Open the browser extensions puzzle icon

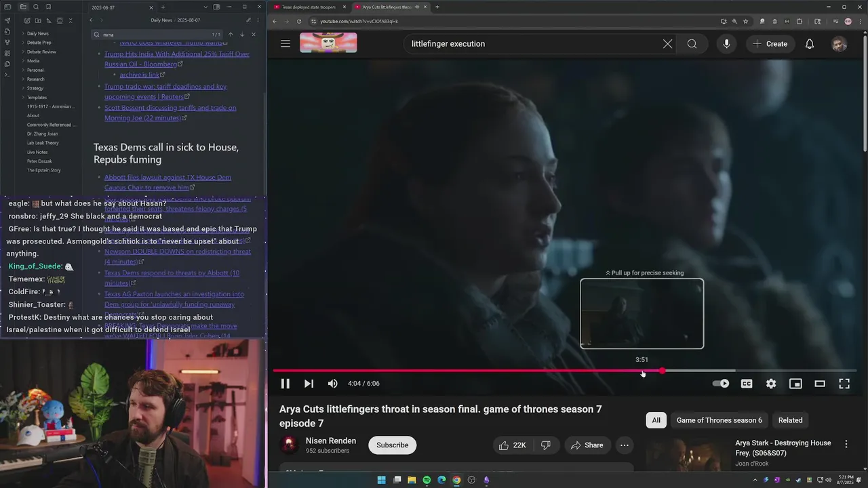click(799, 21)
